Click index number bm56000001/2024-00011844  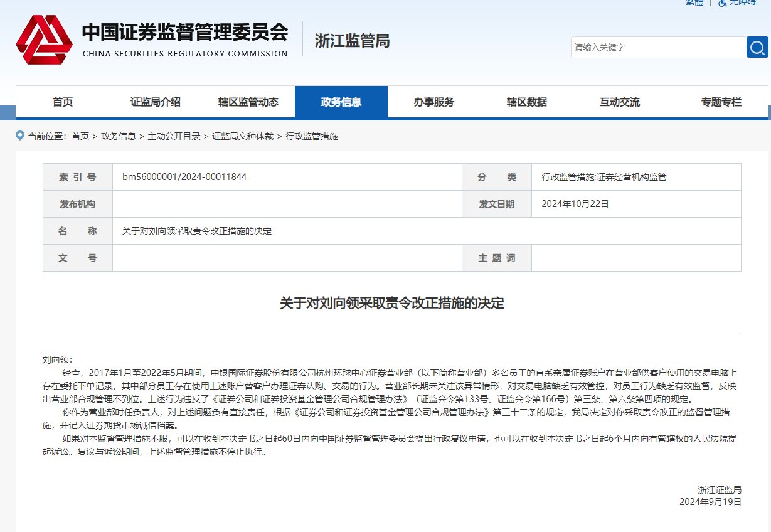click(x=184, y=177)
